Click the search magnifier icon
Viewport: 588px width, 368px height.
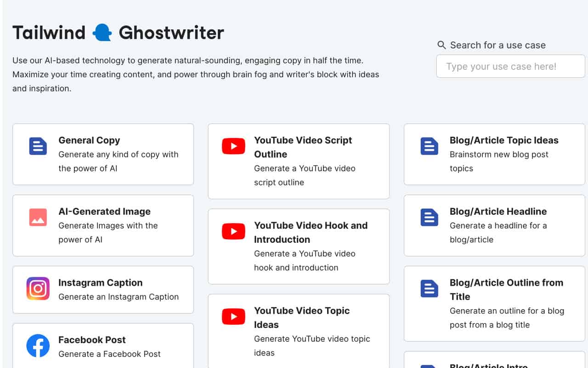(x=441, y=45)
